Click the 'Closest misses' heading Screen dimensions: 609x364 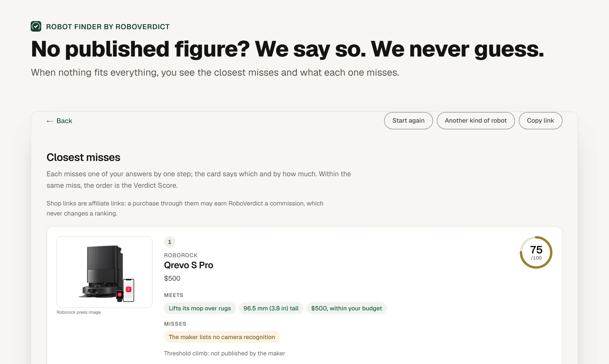[x=83, y=157]
